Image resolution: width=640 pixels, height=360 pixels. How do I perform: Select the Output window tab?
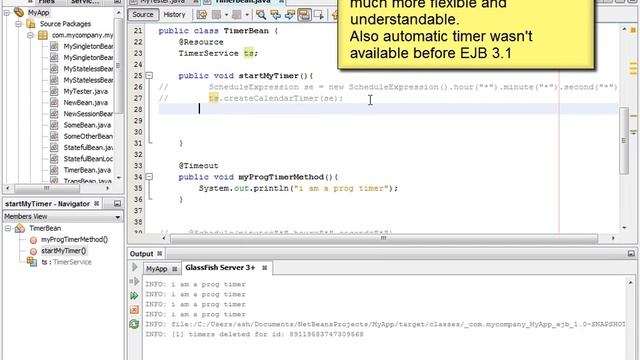point(141,253)
